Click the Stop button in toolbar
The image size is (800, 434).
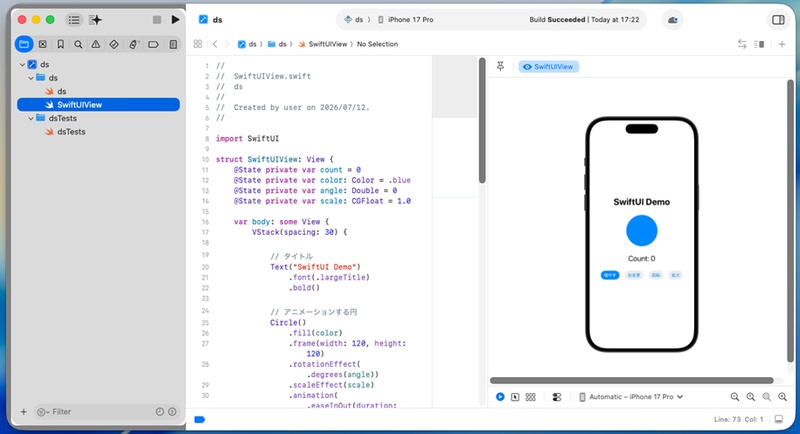(157, 19)
